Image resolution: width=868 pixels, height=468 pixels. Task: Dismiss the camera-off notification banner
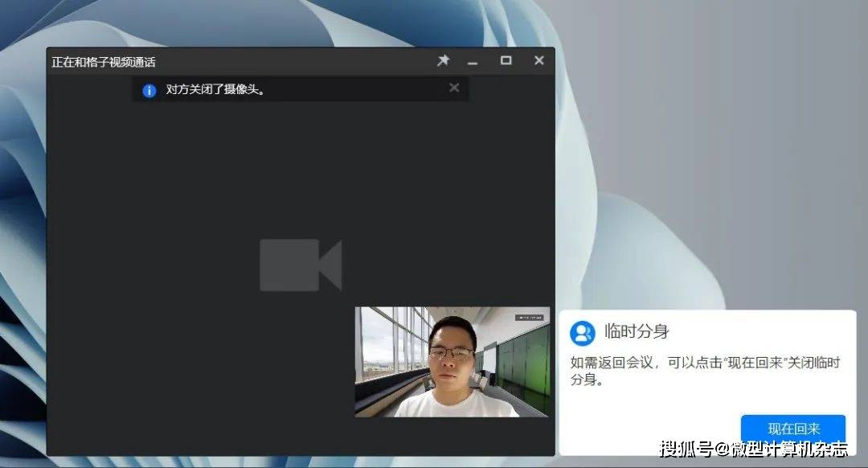click(454, 88)
